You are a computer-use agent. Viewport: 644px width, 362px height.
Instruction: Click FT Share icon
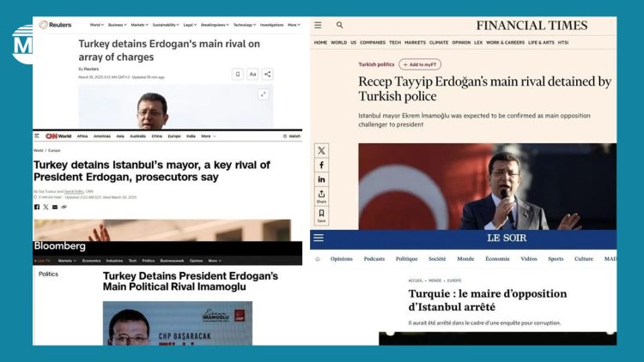[321, 196]
